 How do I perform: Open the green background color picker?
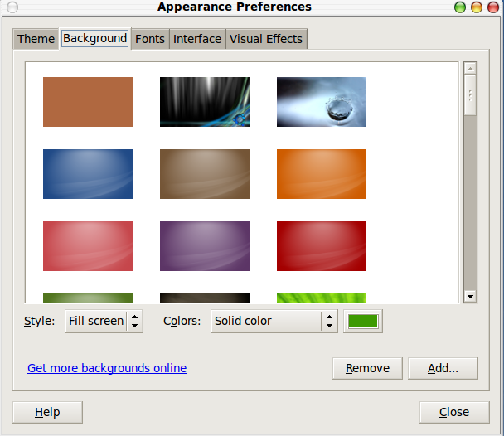pyautogui.click(x=363, y=322)
